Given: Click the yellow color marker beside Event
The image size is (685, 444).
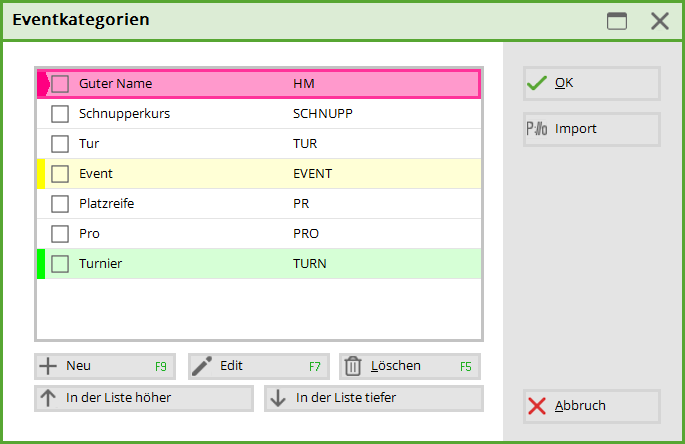Looking at the screenshot, I should pos(41,174).
